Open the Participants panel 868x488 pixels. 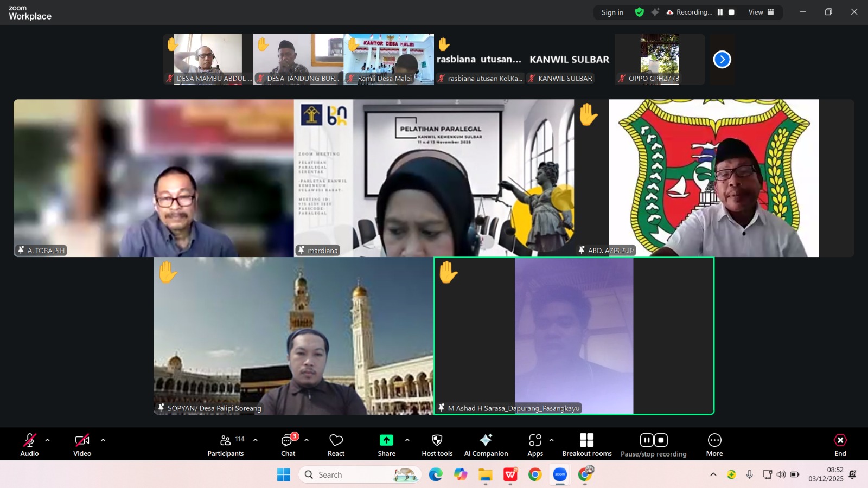226,445
